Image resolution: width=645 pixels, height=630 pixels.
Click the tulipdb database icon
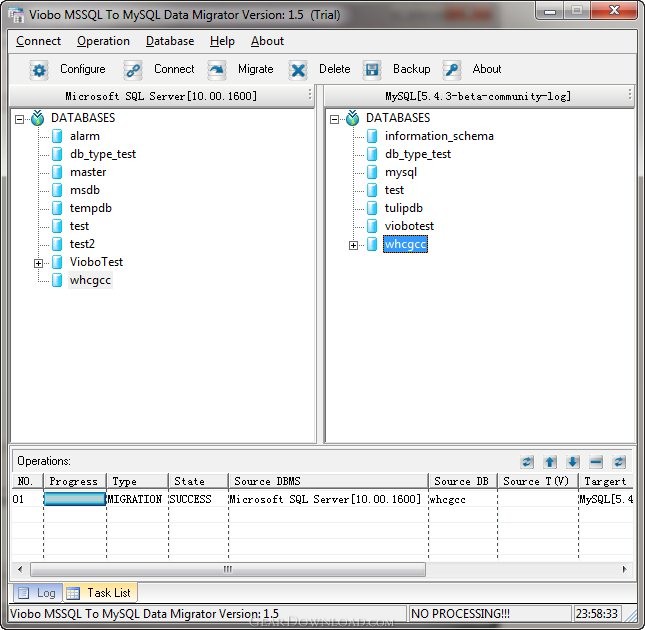tap(372, 208)
